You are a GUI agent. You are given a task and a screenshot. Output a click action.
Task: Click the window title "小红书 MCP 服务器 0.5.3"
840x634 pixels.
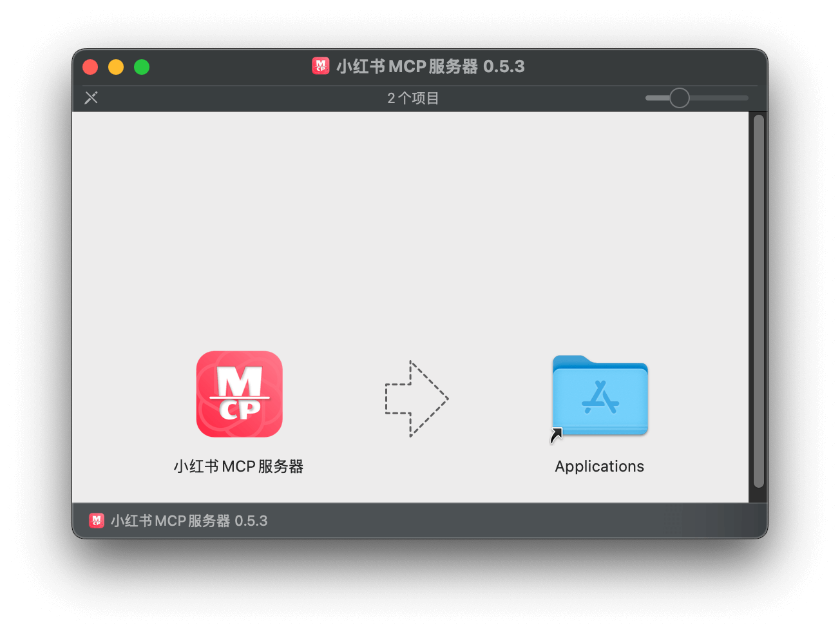(x=430, y=66)
